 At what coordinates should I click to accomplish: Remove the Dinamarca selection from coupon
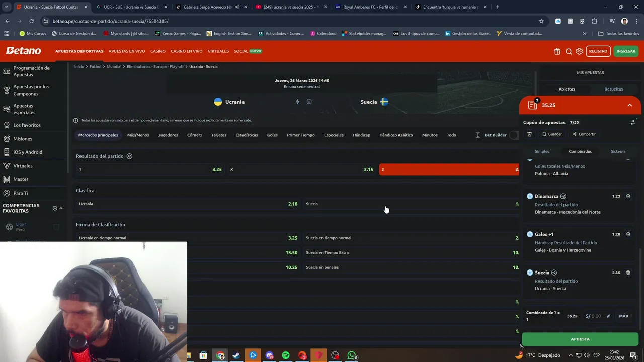[628, 196]
